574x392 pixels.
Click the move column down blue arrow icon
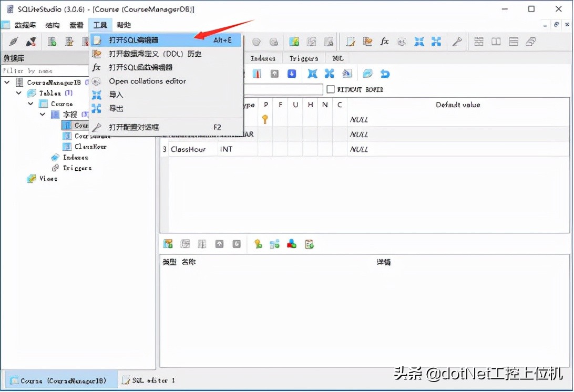[292, 73]
